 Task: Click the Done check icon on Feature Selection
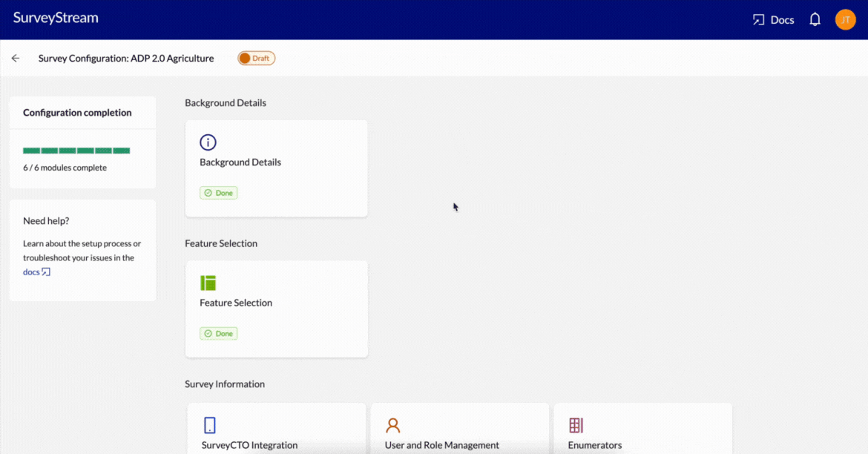click(x=208, y=334)
